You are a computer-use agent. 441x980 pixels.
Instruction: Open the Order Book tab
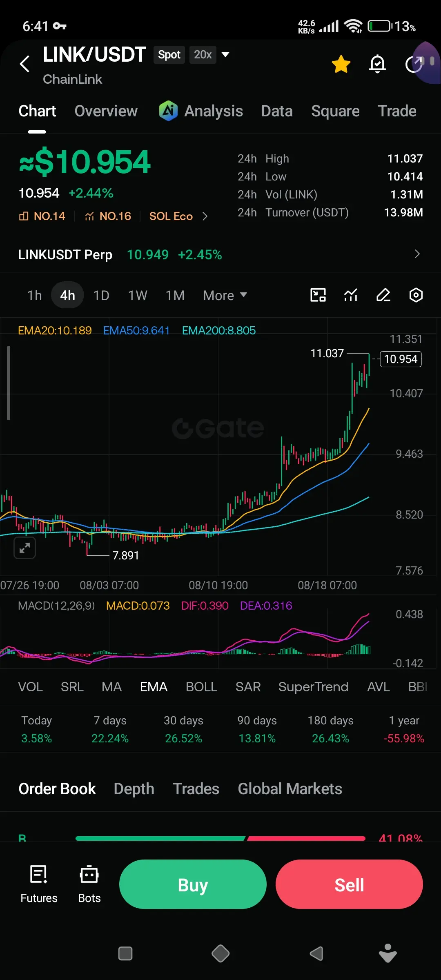click(x=57, y=788)
